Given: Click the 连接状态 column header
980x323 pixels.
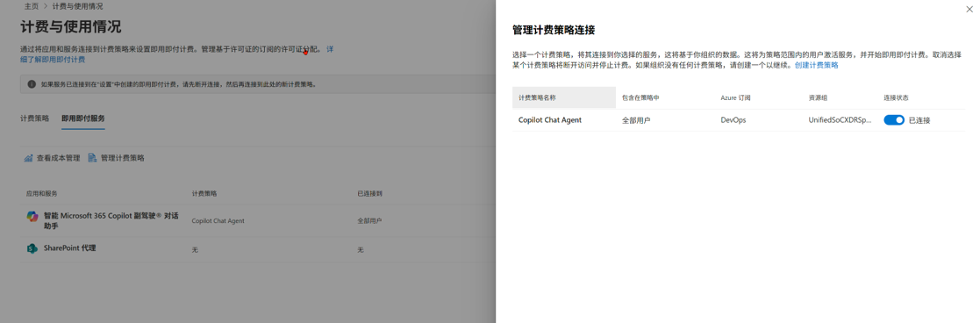Looking at the screenshot, I should 897,98.
